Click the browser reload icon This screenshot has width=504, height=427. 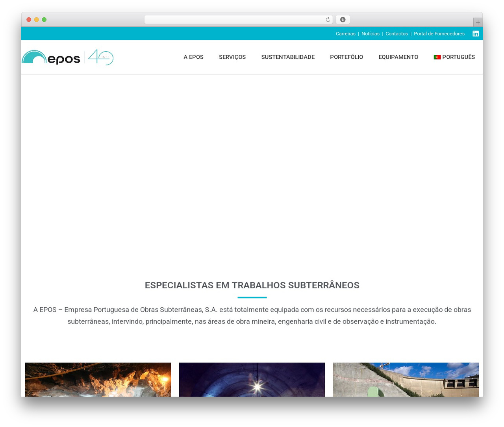point(328,20)
